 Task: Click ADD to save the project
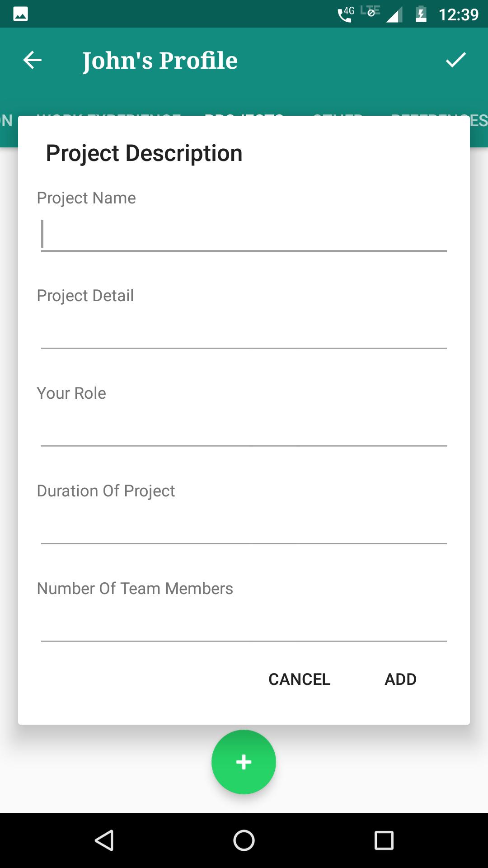click(x=400, y=679)
